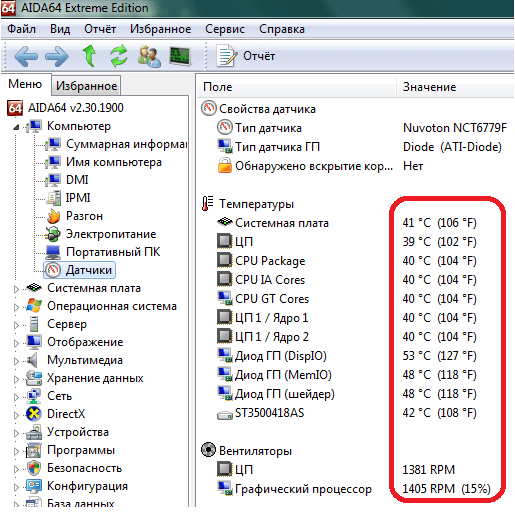This screenshot has width=515, height=521.
Task: Switch to the Избранное side panel tab
Action: [x=86, y=86]
